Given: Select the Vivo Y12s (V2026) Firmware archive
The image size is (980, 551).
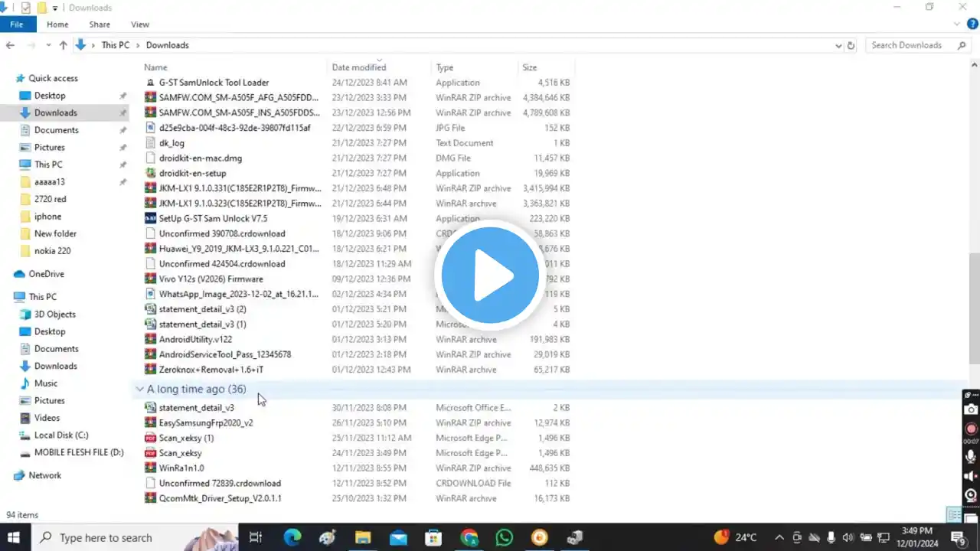Looking at the screenshot, I should [211, 279].
